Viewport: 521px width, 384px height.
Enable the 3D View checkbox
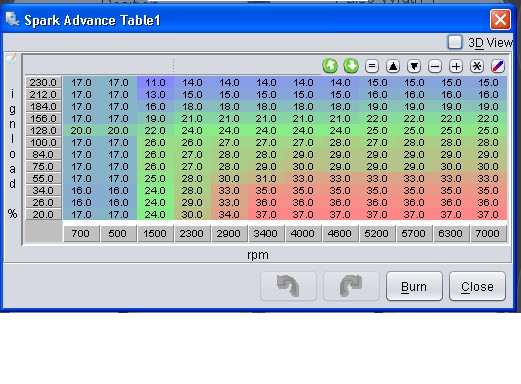click(x=455, y=42)
